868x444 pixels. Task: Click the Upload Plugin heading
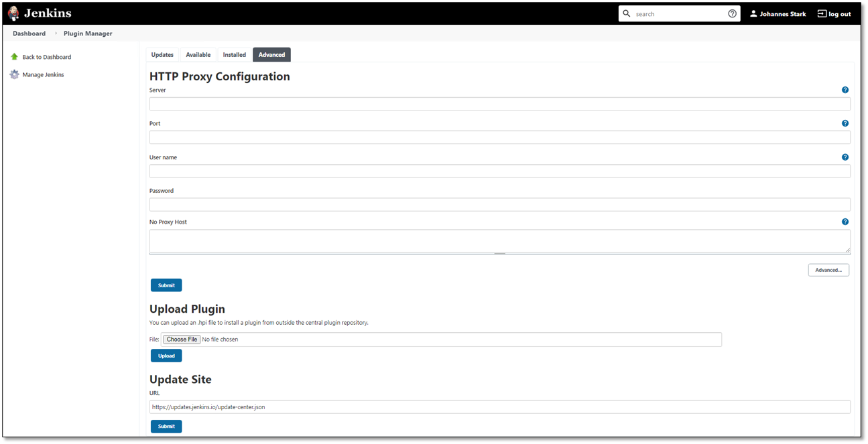point(187,309)
